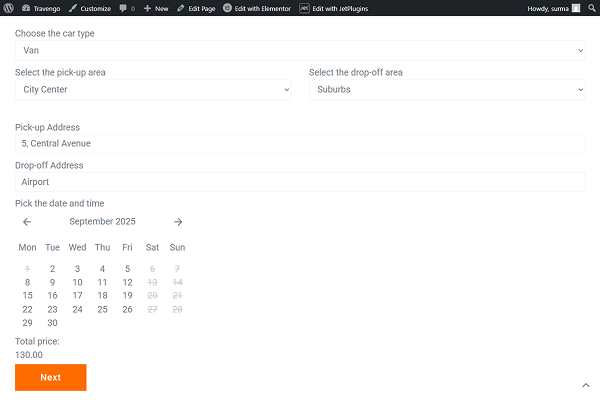Click the admin bar search magnifier

[592, 8]
